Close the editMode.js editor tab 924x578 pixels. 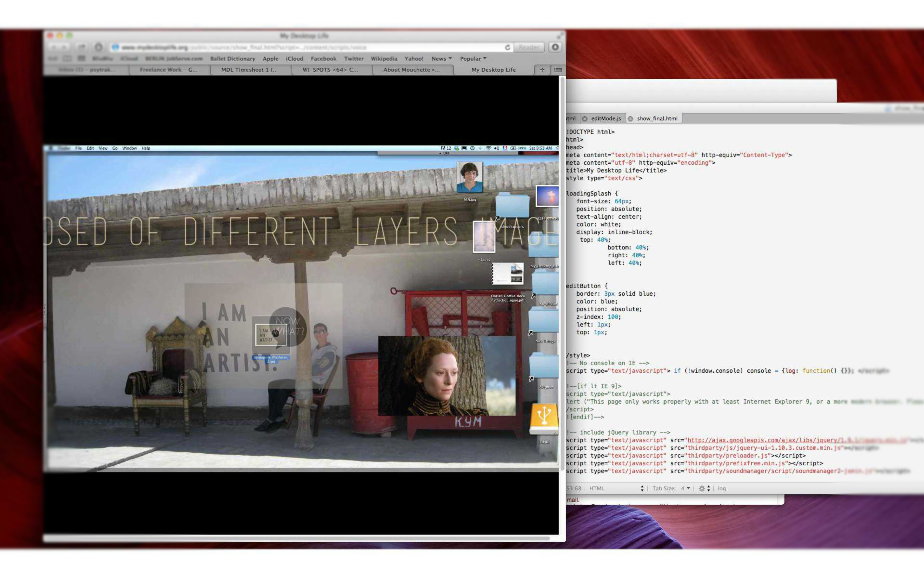585,118
